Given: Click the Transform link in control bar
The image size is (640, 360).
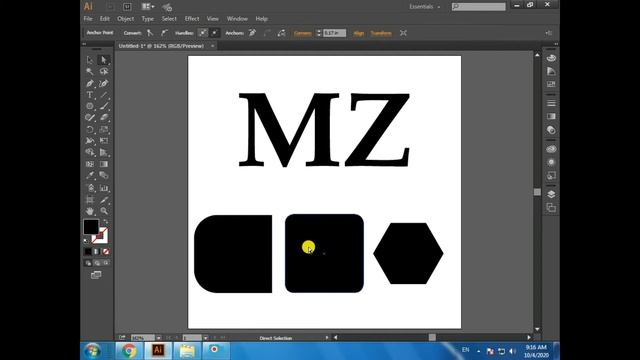Looking at the screenshot, I should point(381,33).
